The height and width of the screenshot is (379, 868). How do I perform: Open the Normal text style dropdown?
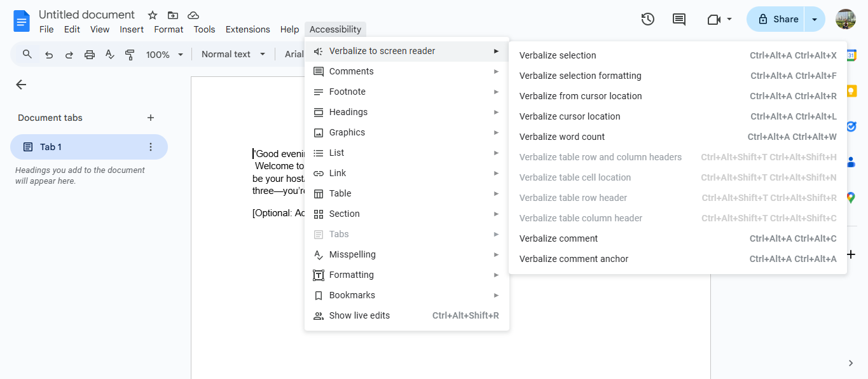click(233, 55)
